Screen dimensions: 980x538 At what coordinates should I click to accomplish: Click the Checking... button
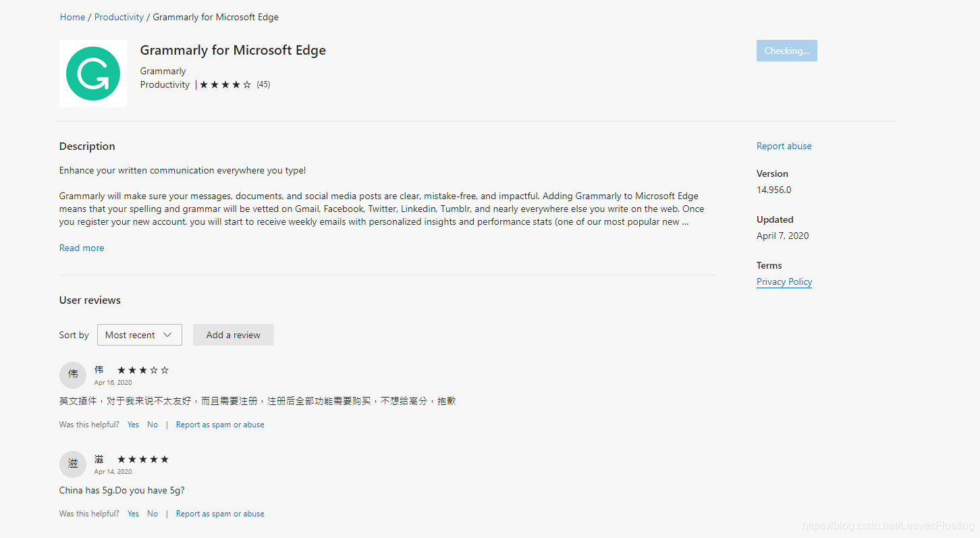pos(787,51)
